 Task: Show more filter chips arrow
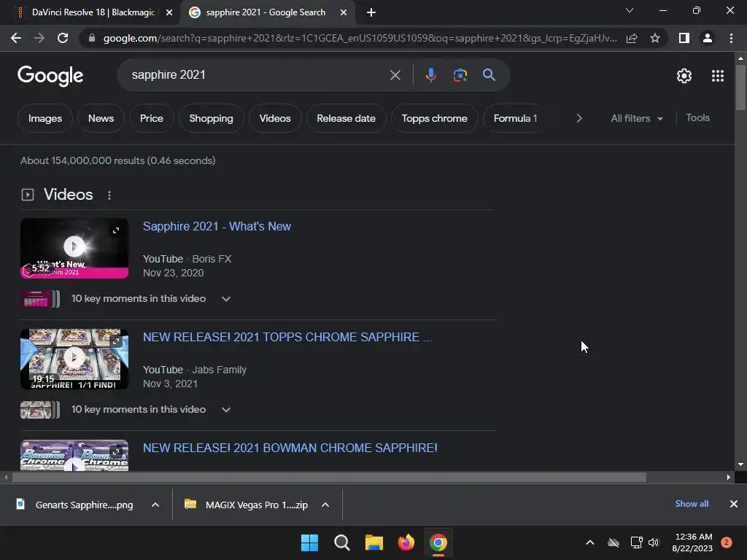pos(579,118)
